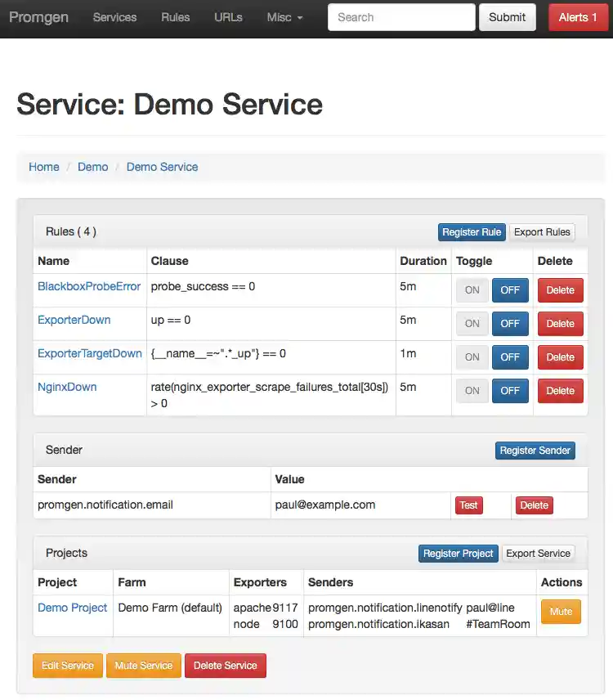Delete the NginxDown rule
The image size is (613, 700).
click(560, 391)
